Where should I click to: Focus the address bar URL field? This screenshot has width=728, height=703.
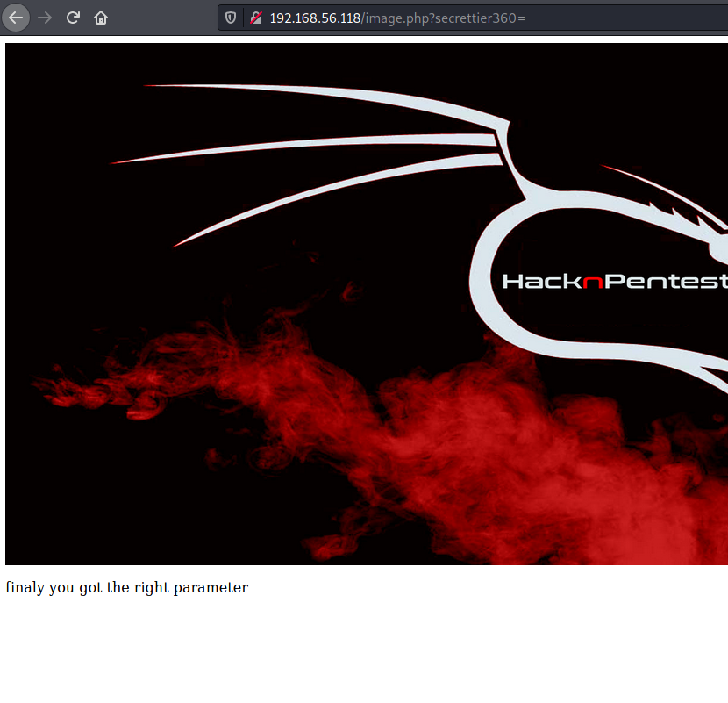coord(614,18)
